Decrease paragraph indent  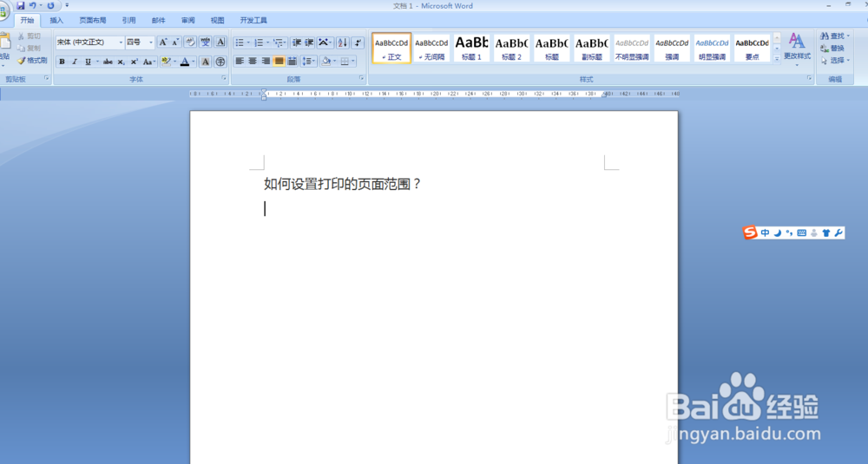click(x=297, y=42)
